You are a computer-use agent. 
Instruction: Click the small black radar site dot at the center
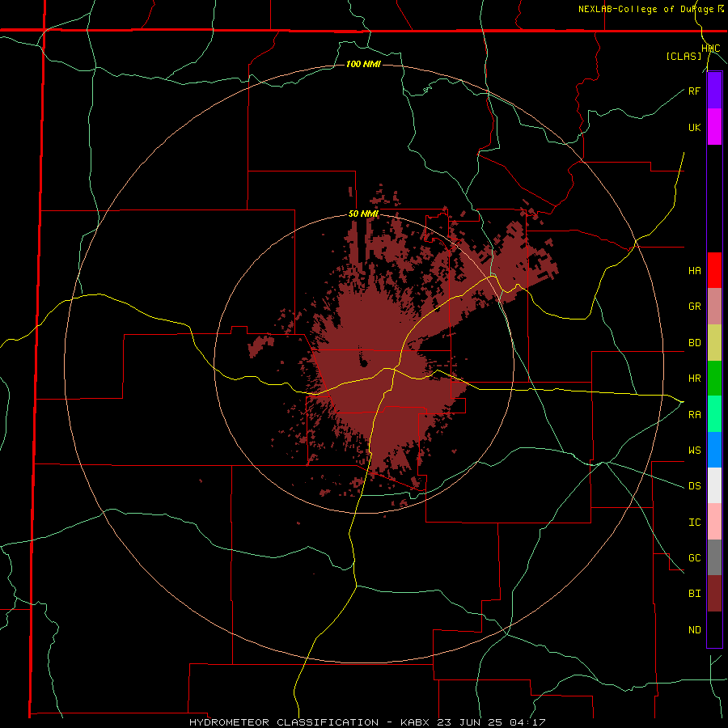pyautogui.click(x=363, y=362)
